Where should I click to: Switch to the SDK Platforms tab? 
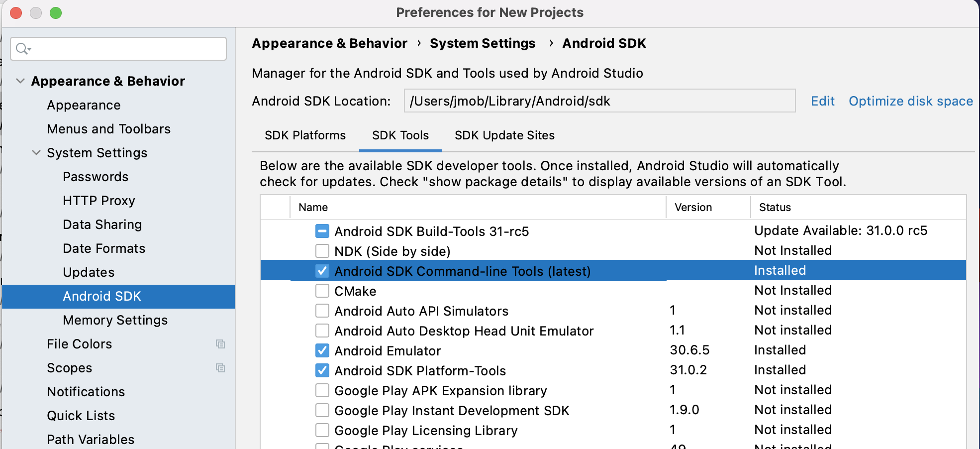coord(305,135)
